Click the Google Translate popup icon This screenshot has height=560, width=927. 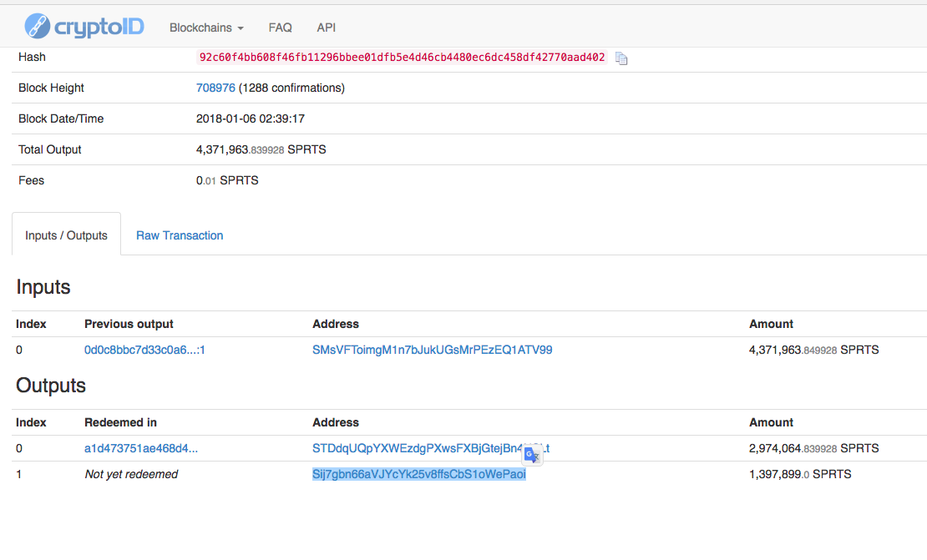(532, 454)
